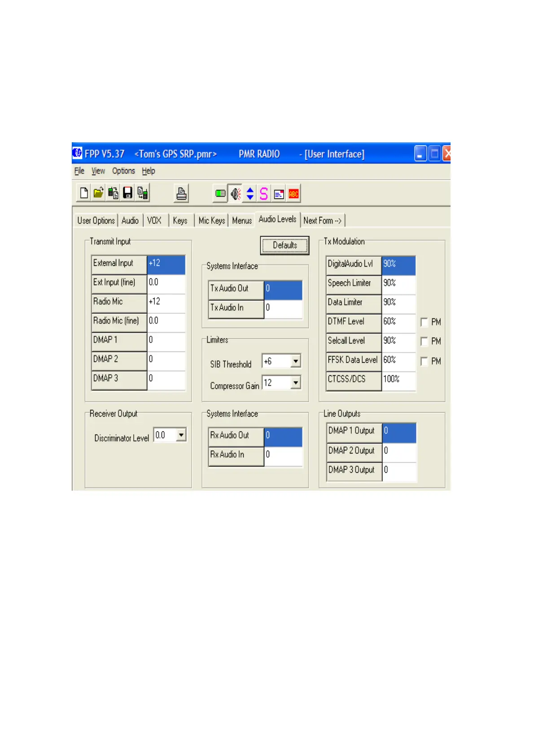Select the DMAP 1 transmit input value

click(x=166, y=341)
